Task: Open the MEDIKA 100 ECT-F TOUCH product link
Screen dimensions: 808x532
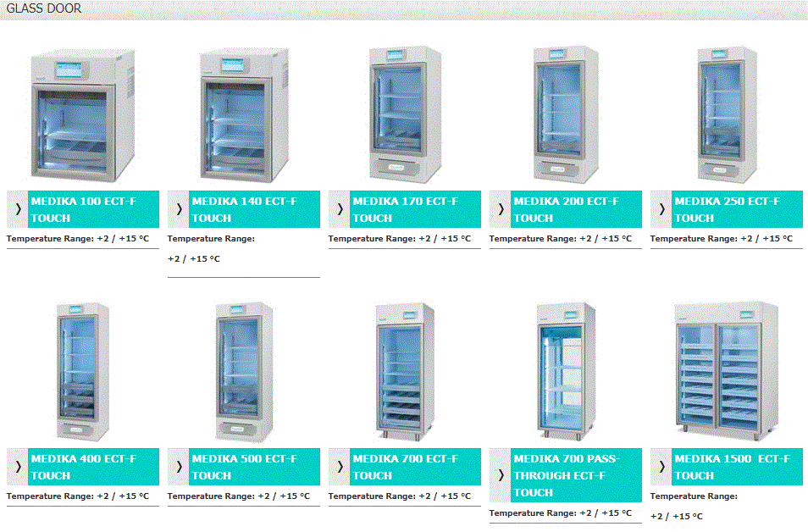Action: point(93,209)
